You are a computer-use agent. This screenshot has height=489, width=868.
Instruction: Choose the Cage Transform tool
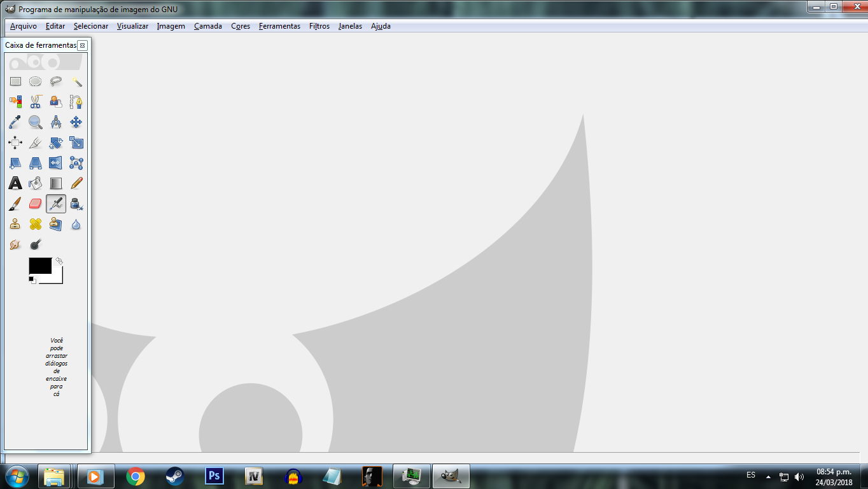point(76,163)
